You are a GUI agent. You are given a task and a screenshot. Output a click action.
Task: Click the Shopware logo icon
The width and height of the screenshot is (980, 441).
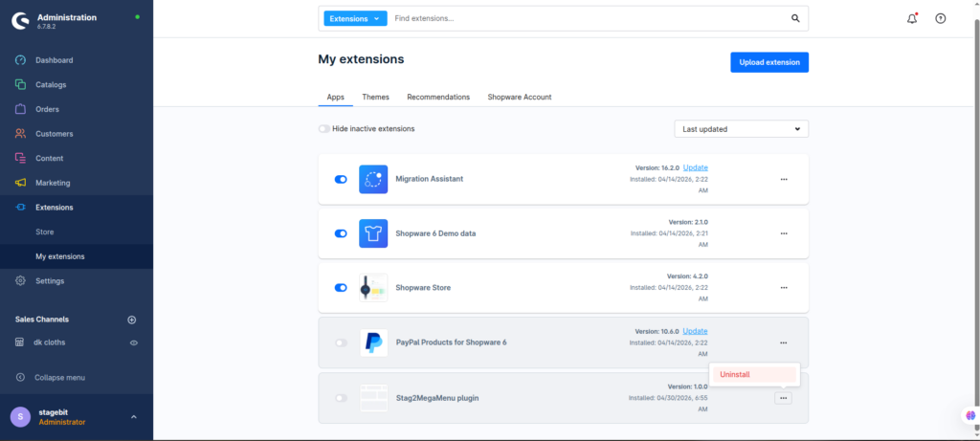[21, 21]
